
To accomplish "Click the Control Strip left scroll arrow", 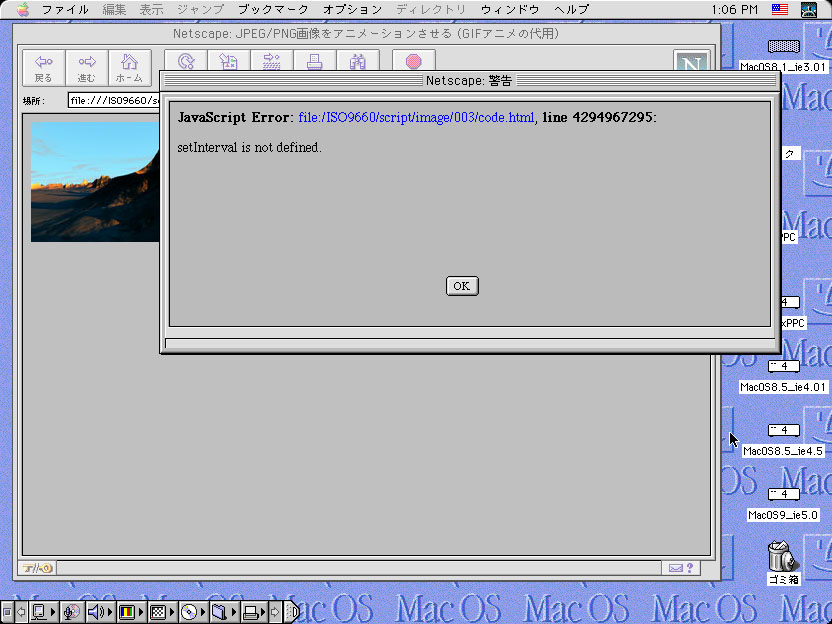I will (21, 612).
